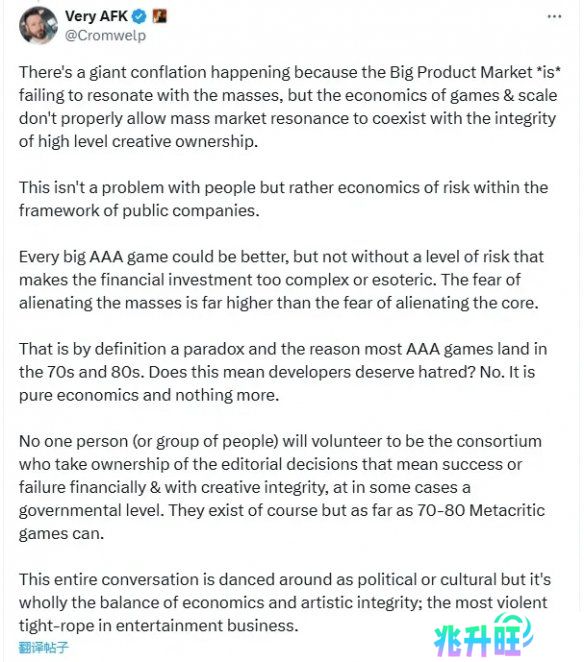Open the @Cromwelp handle link
The width and height of the screenshot is (584, 662).
[x=105, y=35]
